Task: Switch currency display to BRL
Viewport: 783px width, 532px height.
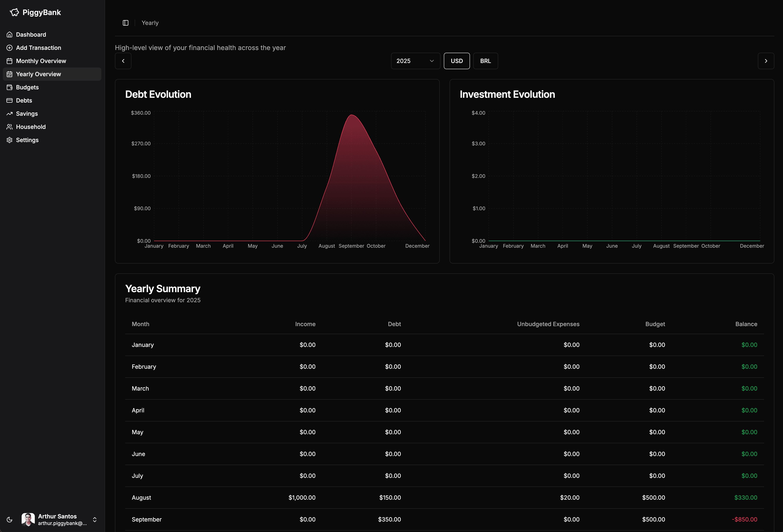Action: pyautogui.click(x=485, y=61)
